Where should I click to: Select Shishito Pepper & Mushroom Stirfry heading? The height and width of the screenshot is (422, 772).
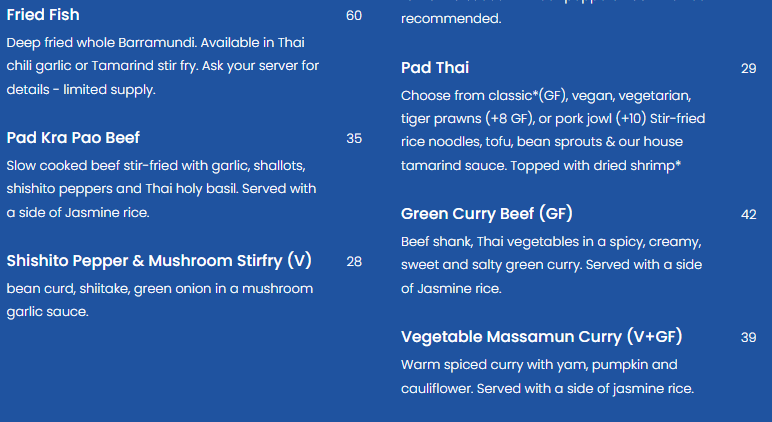pos(159,260)
